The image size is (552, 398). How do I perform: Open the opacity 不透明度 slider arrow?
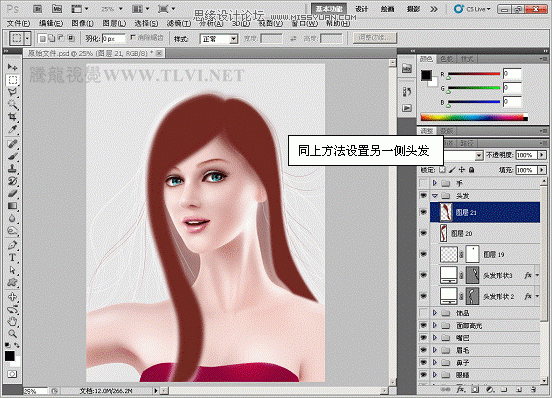pyautogui.click(x=542, y=155)
